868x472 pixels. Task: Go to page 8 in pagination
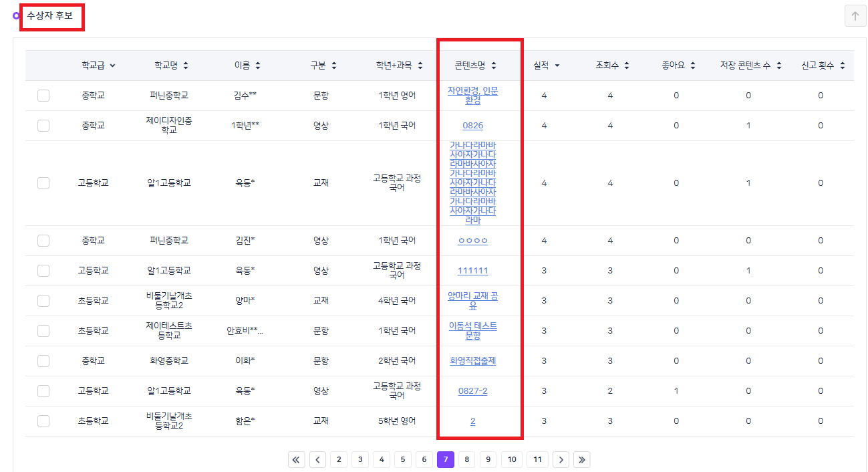[x=466, y=459]
